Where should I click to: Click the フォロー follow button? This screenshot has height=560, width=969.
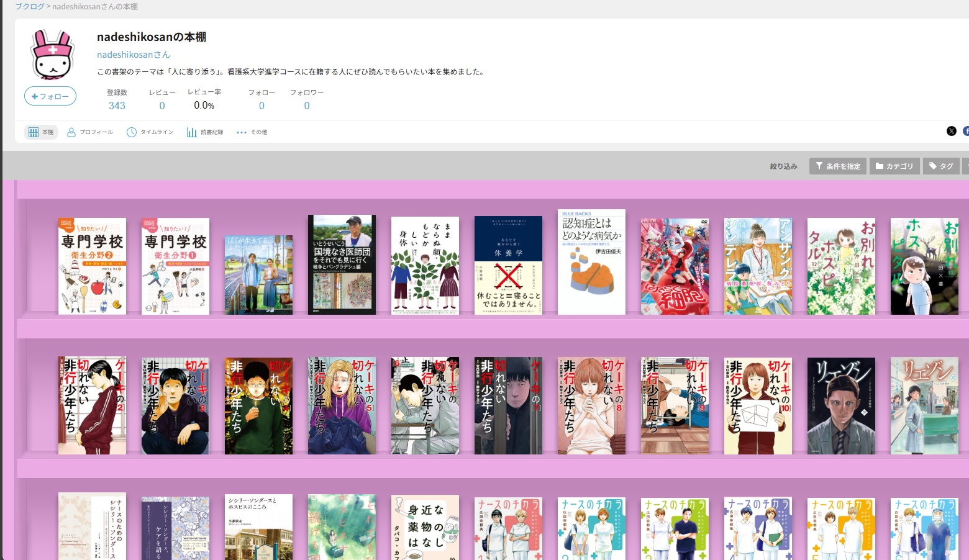[50, 96]
